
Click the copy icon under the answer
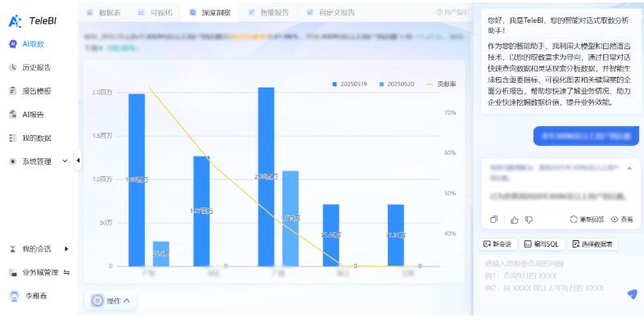coord(493,220)
